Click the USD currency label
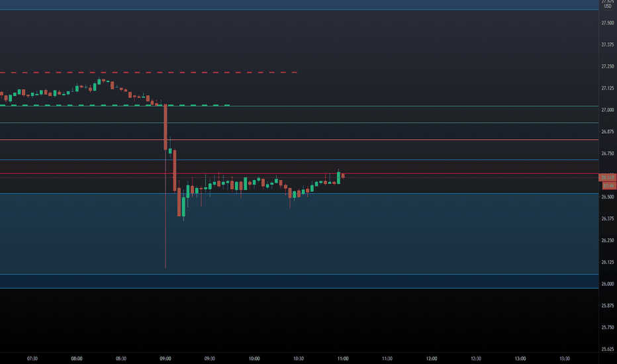 [x=608, y=7]
